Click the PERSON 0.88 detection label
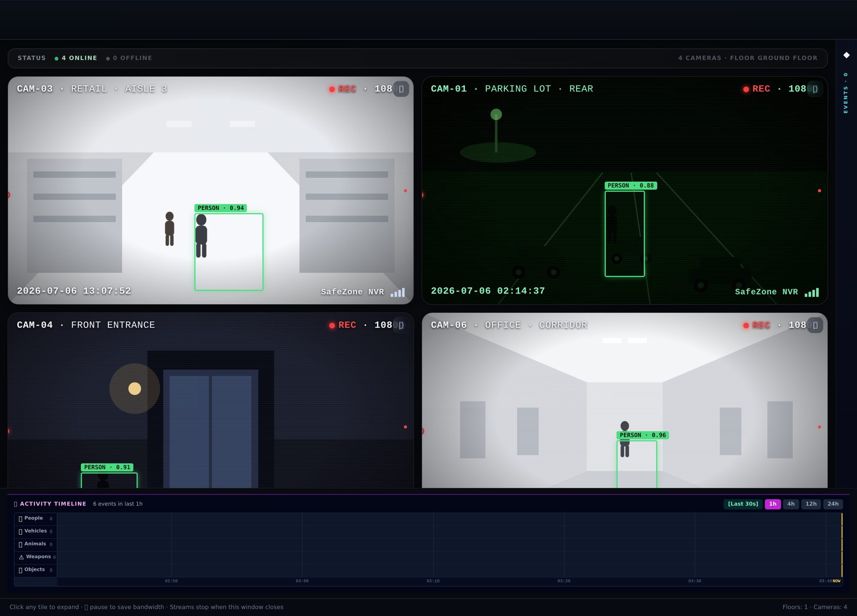Viewport: 857px width, 616px height. [x=631, y=185]
